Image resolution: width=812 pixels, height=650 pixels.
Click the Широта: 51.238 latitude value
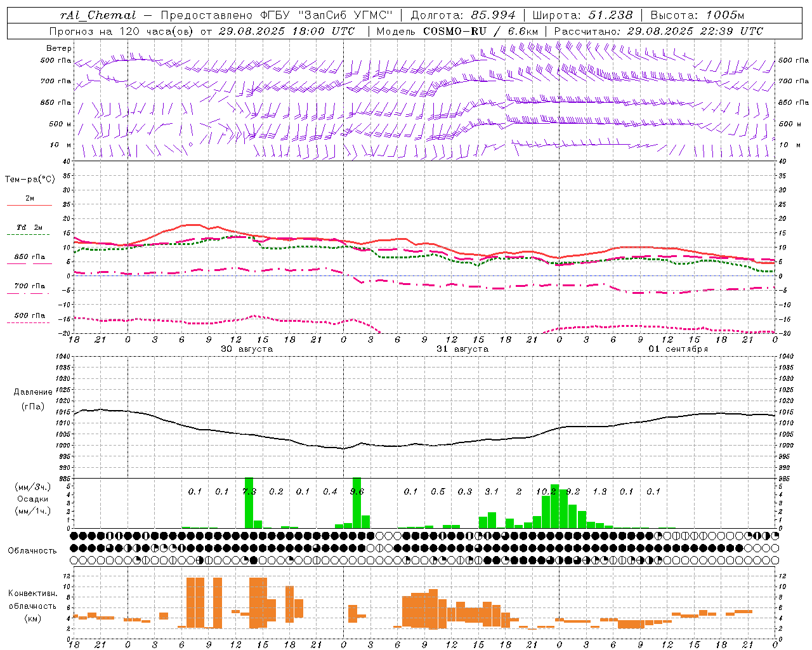click(582, 15)
